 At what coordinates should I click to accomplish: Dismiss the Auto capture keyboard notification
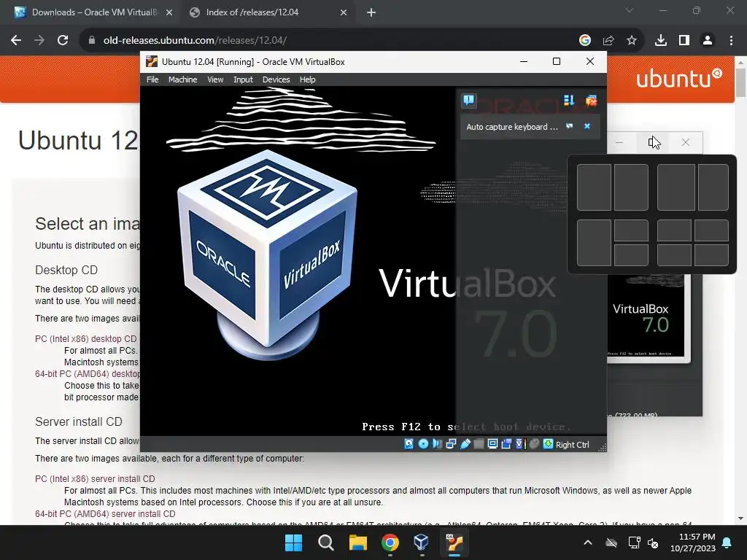pos(587,126)
